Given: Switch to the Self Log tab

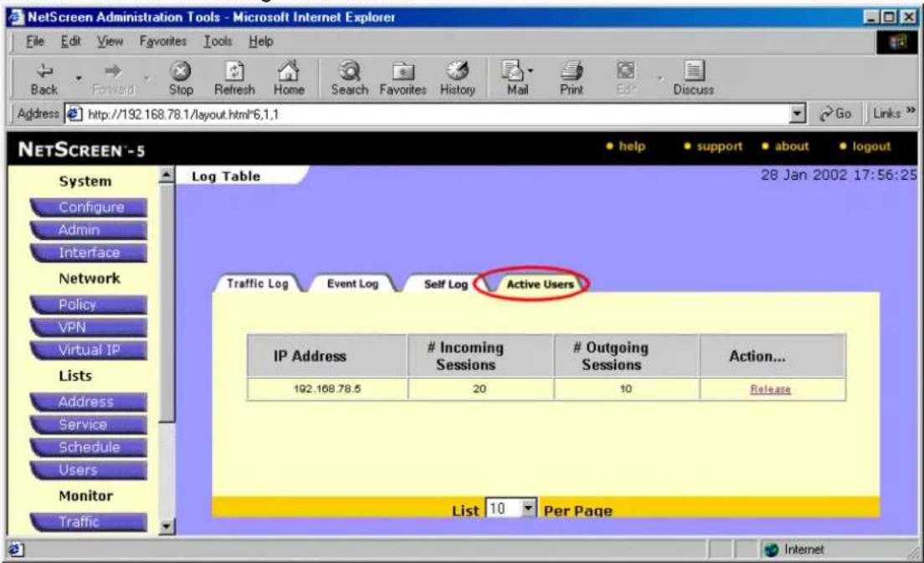Looking at the screenshot, I should [445, 284].
